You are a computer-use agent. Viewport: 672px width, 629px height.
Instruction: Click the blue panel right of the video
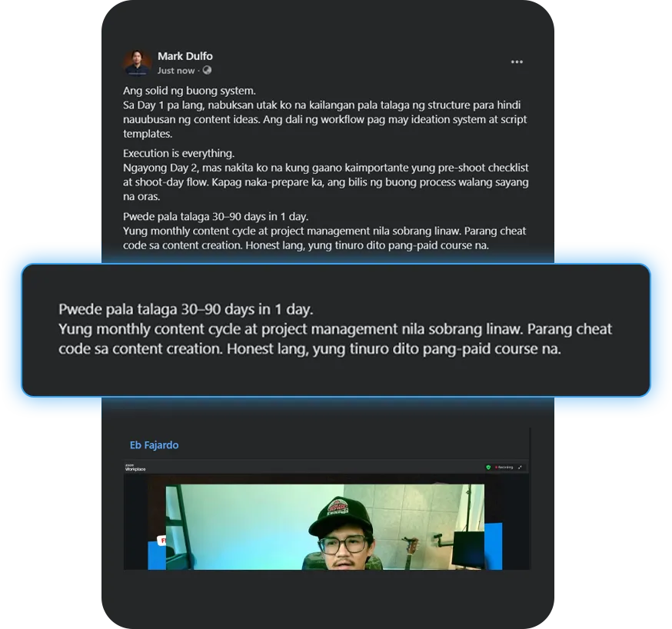(493, 546)
